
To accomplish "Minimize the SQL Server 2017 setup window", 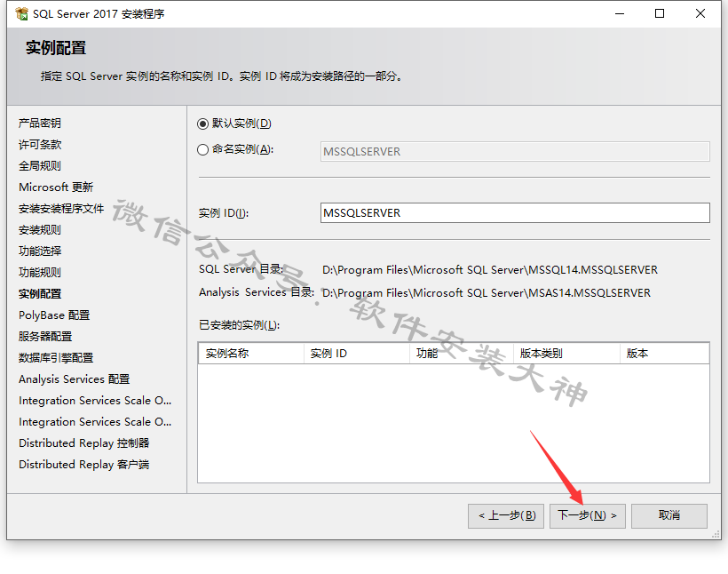I will click(620, 13).
